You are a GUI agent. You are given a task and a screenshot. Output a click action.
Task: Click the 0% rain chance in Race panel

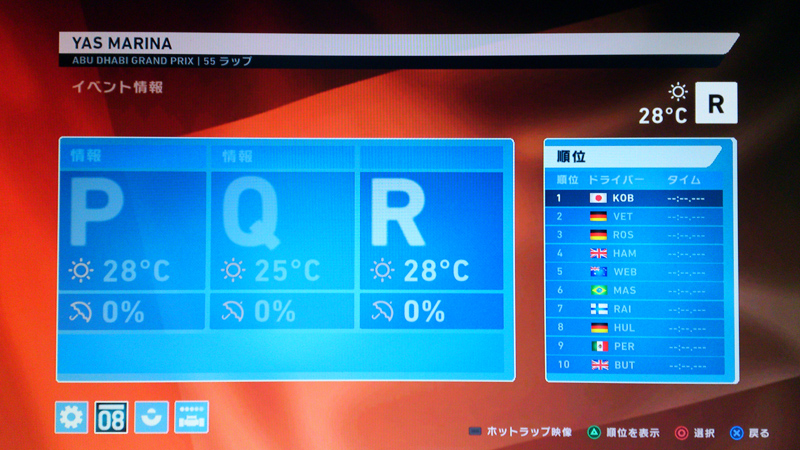(x=424, y=312)
